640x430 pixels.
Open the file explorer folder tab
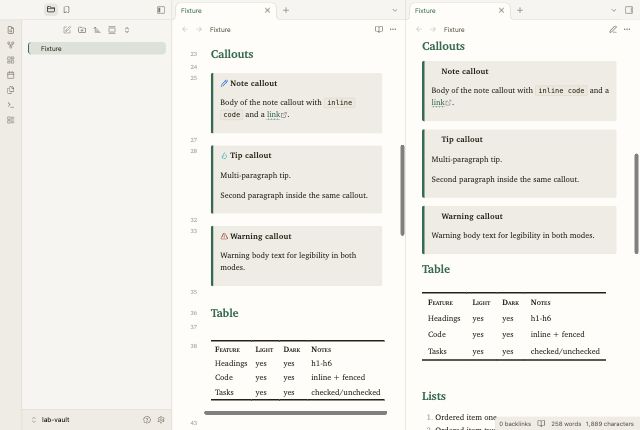(51, 9)
